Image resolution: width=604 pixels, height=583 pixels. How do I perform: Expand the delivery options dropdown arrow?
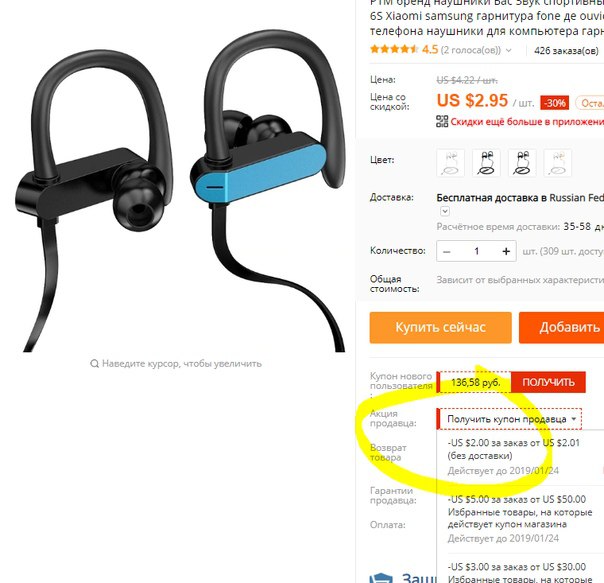coord(445,211)
